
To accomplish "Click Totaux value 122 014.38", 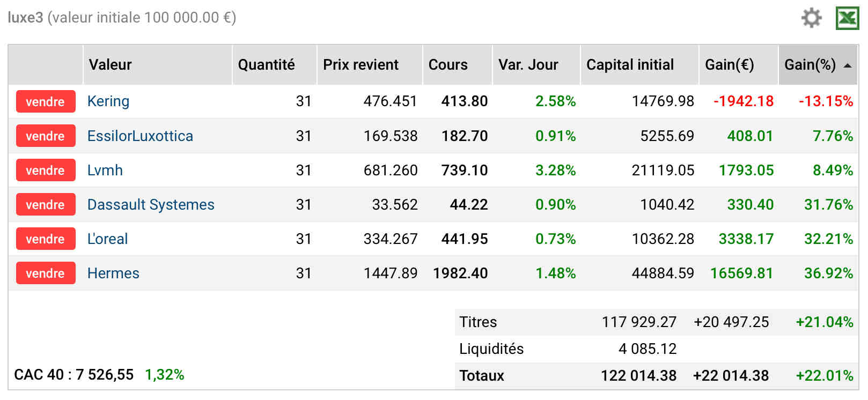I will click(638, 375).
